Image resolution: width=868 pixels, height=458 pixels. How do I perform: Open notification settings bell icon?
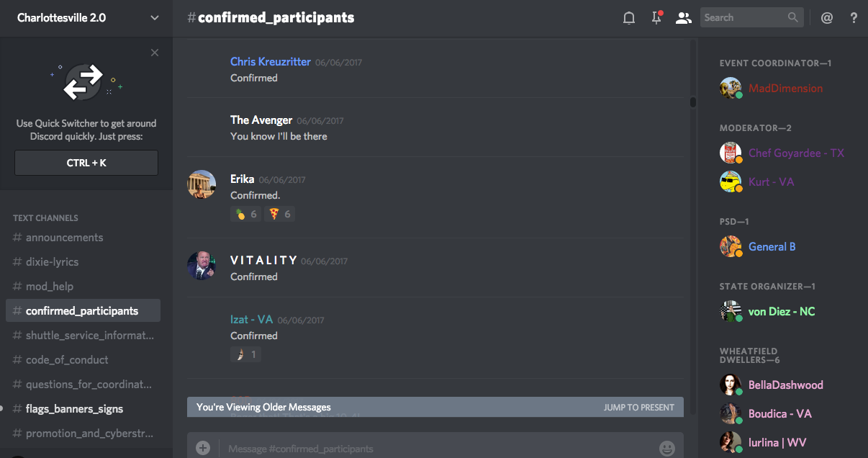[629, 18]
